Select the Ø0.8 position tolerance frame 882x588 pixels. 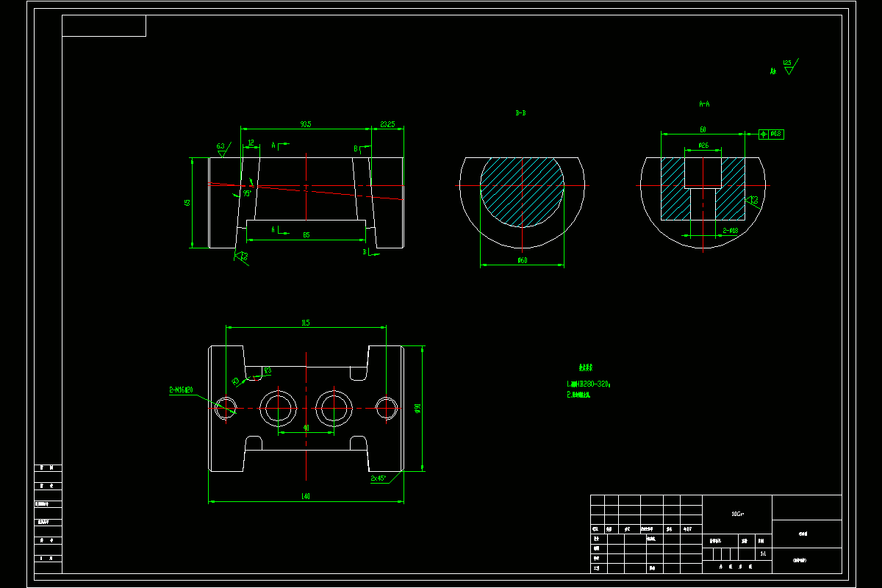[772, 135]
